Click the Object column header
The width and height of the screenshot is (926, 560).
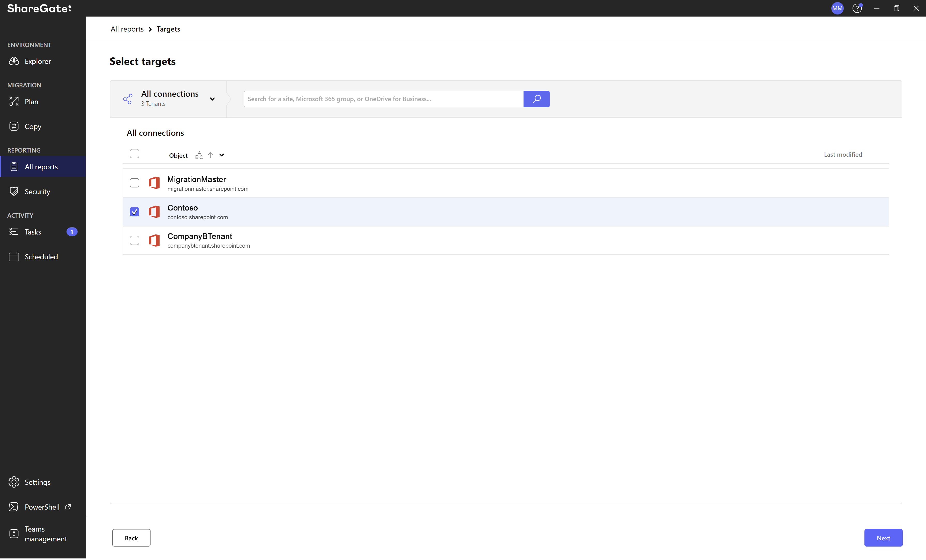coord(178,155)
